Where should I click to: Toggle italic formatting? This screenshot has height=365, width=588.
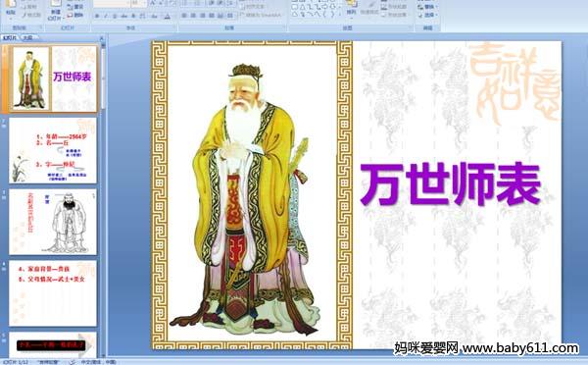tap(106, 16)
